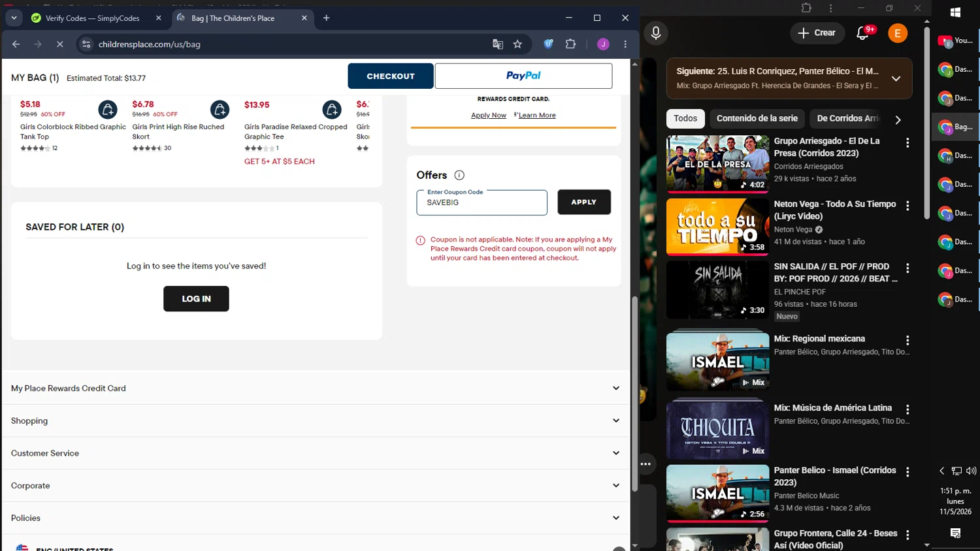Image resolution: width=980 pixels, height=551 pixels.
Task: Open options for Neton Vega Todo A Su Tiempo
Action: click(907, 206)
